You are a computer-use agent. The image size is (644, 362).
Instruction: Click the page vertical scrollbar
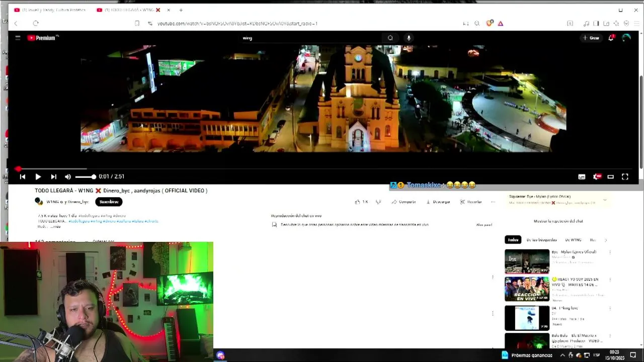[641, 122]
